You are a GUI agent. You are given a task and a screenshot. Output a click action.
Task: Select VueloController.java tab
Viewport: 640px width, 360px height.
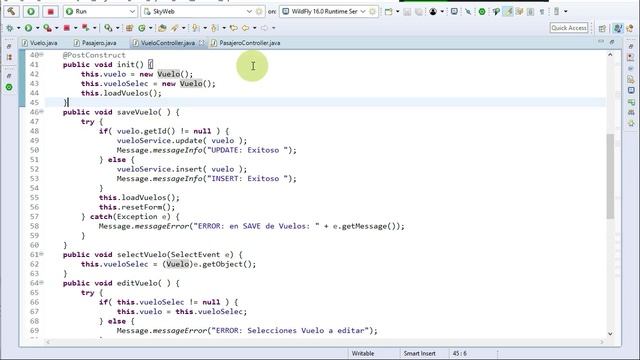(x=167, y=43)
